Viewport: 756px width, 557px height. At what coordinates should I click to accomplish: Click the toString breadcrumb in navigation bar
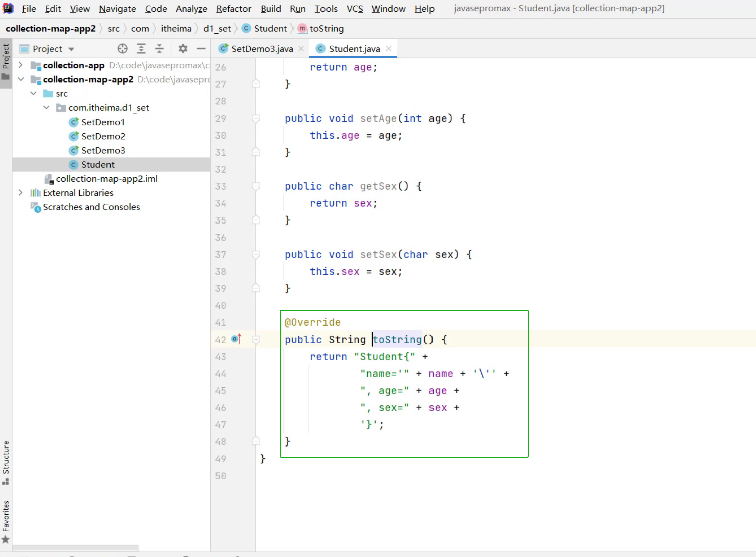coord(326,29)
